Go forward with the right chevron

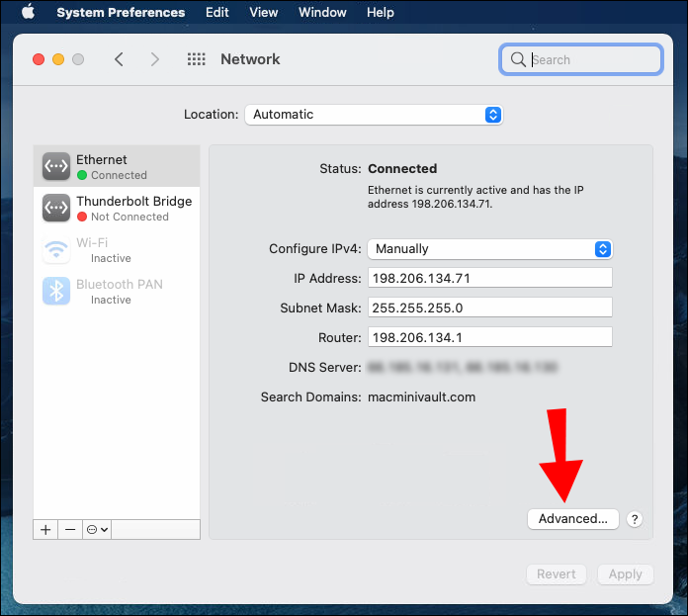[x=154, y=59]
